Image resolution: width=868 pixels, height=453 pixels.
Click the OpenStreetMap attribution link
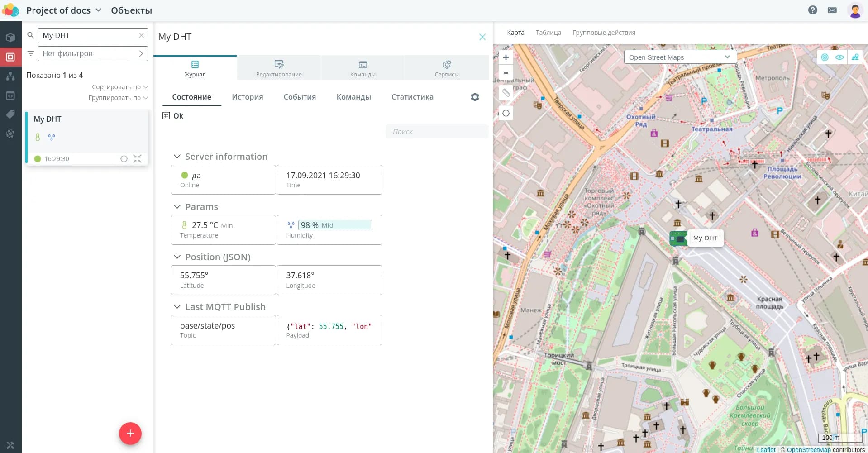(x=808, y=449)
